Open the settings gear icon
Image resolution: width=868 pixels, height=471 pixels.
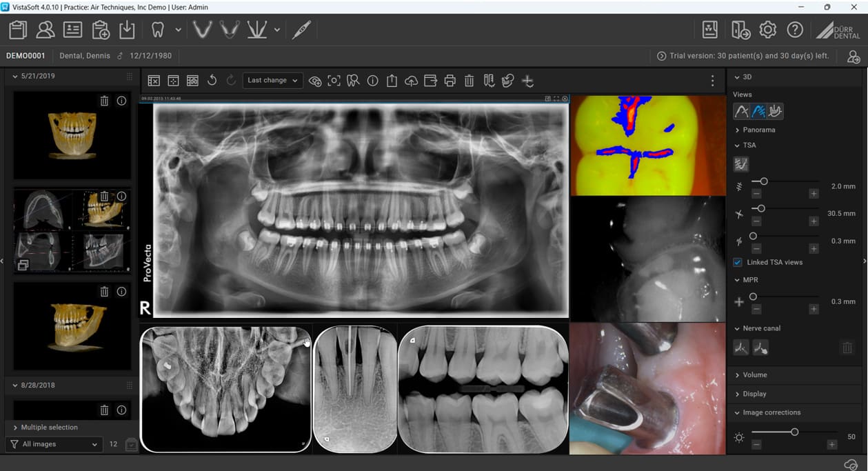click(767, 30)
